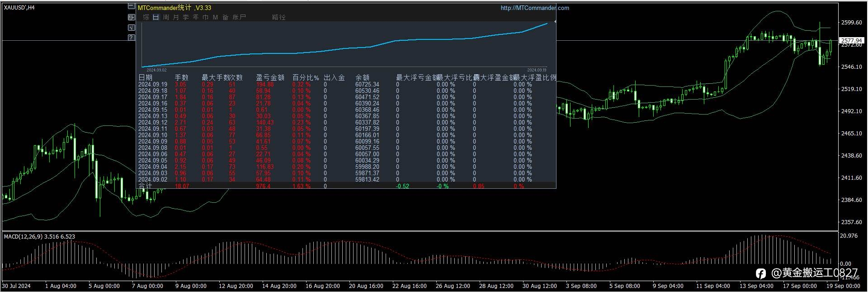Open the 账户 account tab

[x=239, y=17]
